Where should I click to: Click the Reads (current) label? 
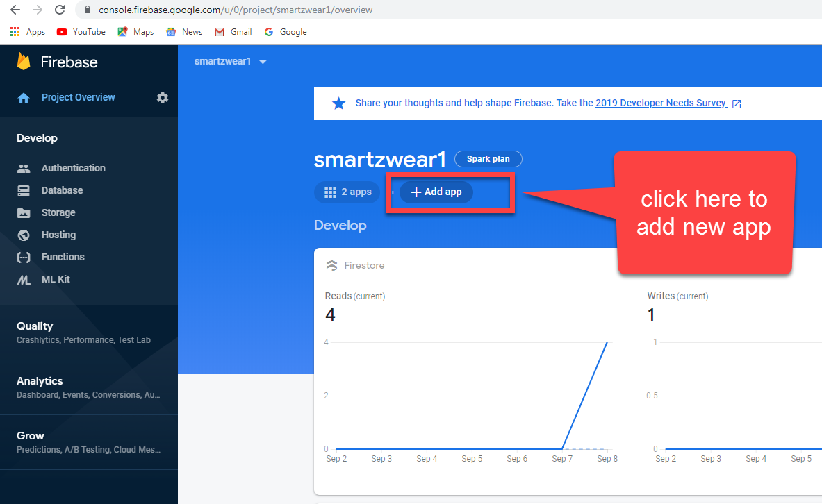(355, 296)
